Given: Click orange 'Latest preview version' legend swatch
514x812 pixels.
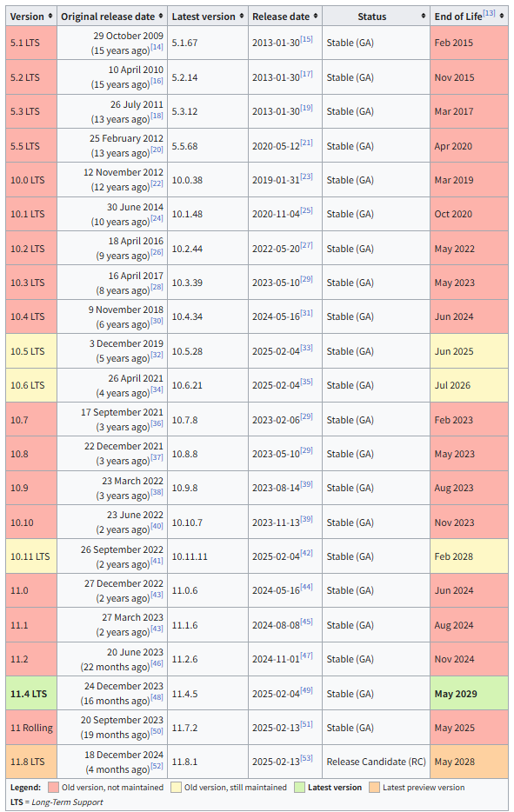Looking at the screenshot, I should [x=374, y=788].
